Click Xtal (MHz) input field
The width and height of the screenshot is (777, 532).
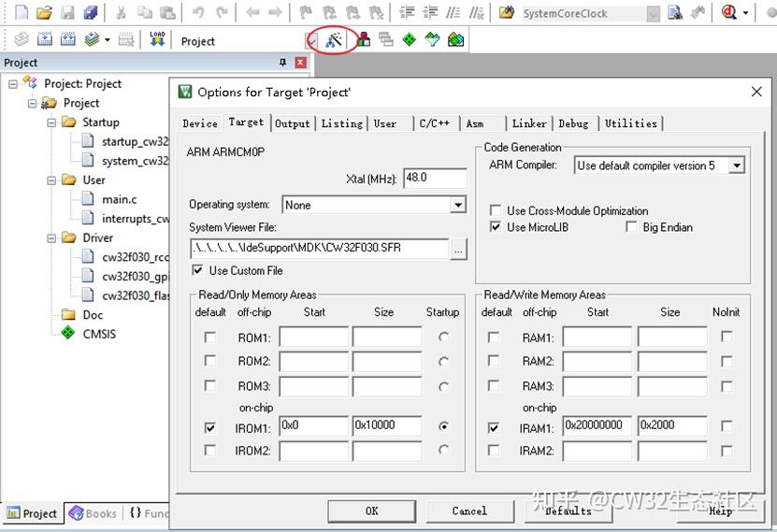(x=435, y=178)
